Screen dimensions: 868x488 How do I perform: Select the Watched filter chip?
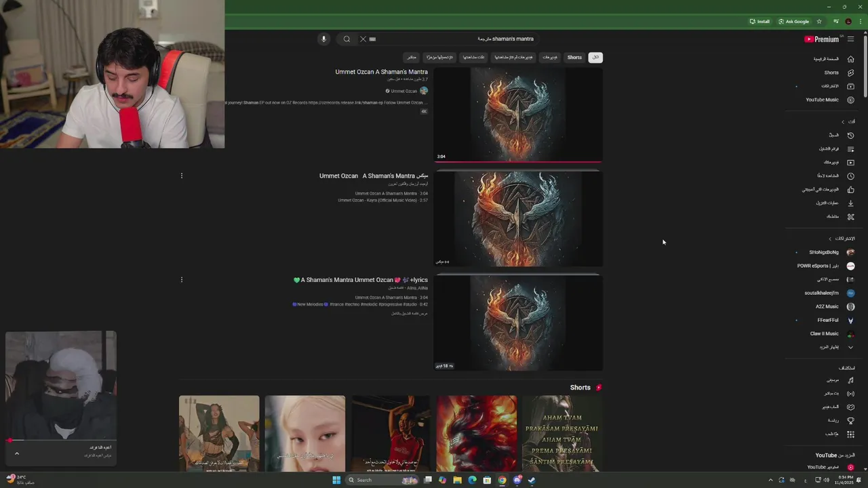473,57
